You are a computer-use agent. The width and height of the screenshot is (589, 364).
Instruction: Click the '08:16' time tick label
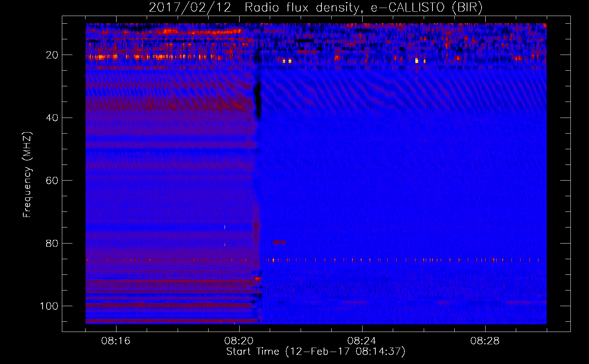coord(116,341)
